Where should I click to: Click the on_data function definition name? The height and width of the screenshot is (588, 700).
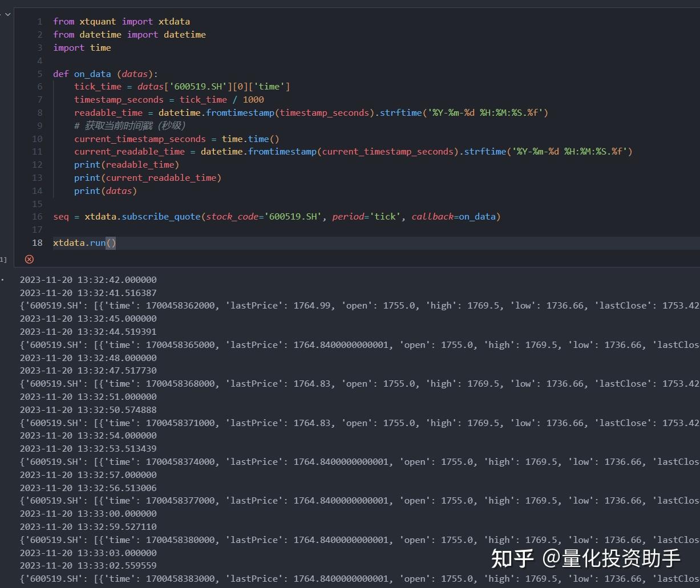(92, 74)
